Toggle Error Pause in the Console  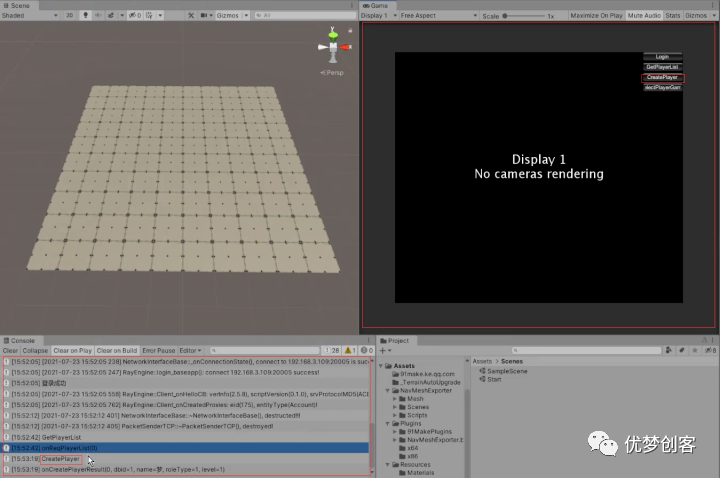(158, 350)
